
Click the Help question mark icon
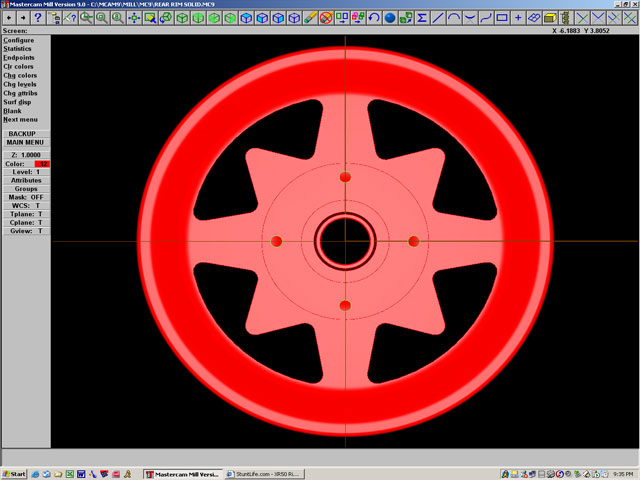[x=38, y=18]
